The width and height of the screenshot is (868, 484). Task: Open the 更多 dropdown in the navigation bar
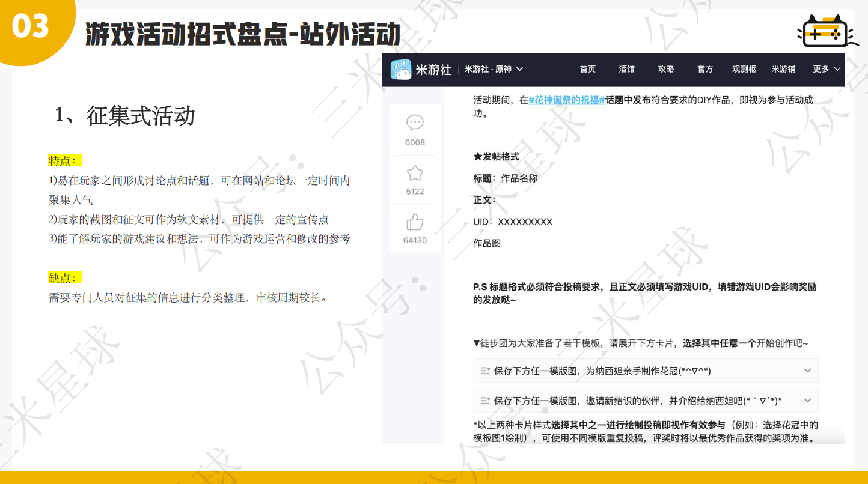[827, 69]
